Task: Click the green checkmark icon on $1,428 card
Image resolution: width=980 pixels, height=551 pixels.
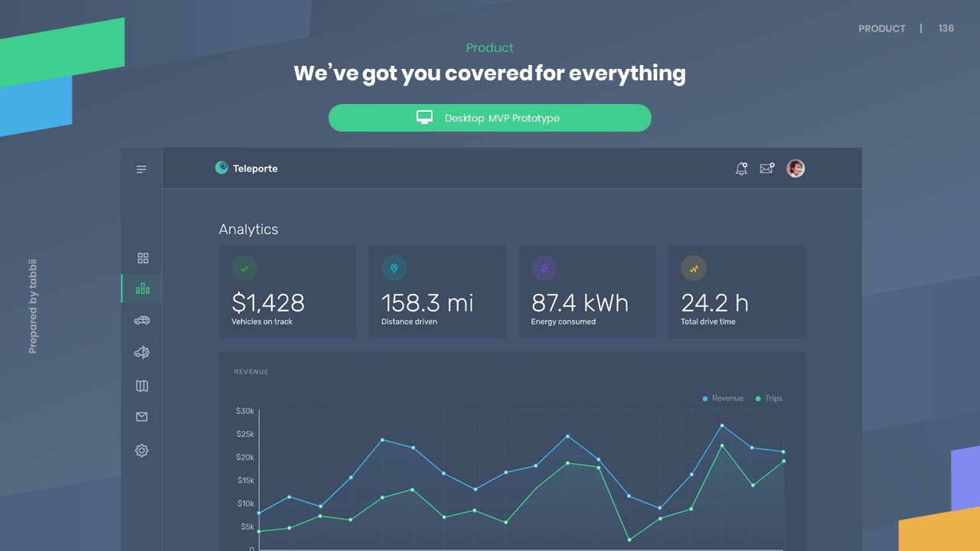Action: [x=244, y=269]
